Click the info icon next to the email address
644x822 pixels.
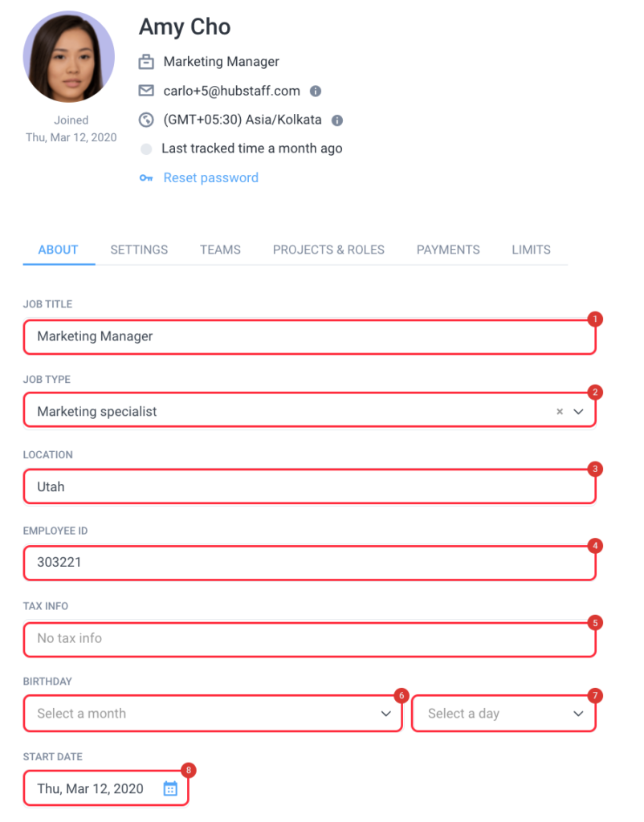pos(316,91)
